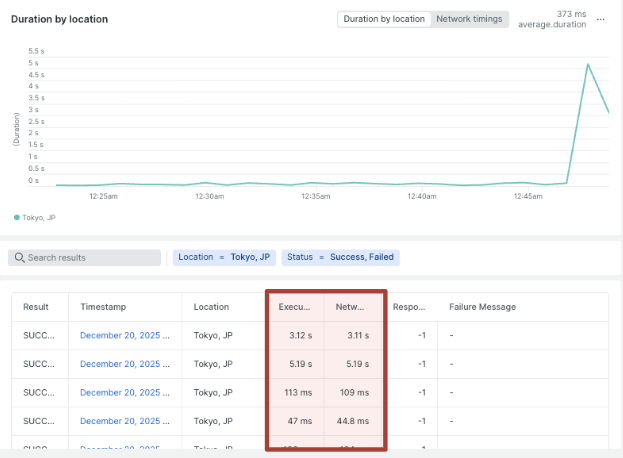Sort by the Network duration column header
The height and width of the screenshot is (458, 623).
[x=352, y=307]
